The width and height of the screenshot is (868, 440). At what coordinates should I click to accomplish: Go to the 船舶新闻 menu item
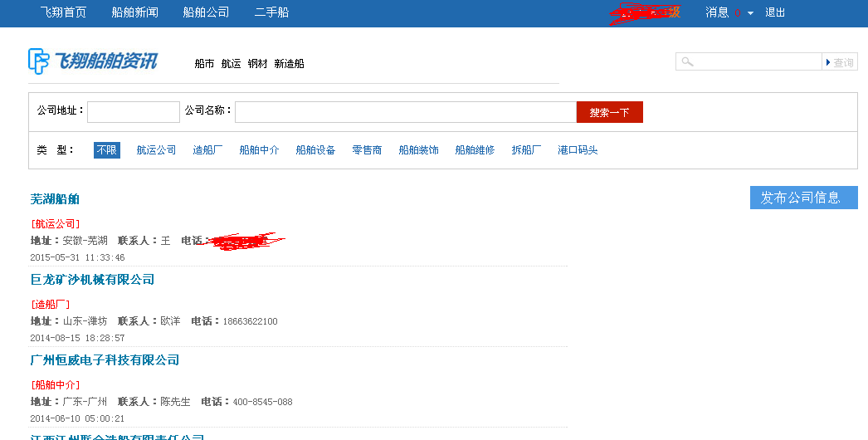coord(134,12)
